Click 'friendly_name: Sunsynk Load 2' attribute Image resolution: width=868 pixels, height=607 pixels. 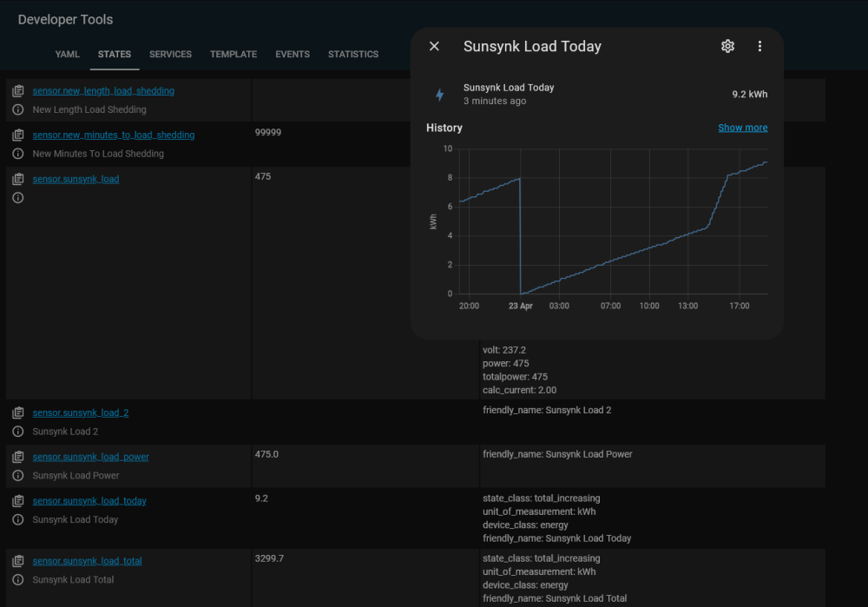coord(547,410)
